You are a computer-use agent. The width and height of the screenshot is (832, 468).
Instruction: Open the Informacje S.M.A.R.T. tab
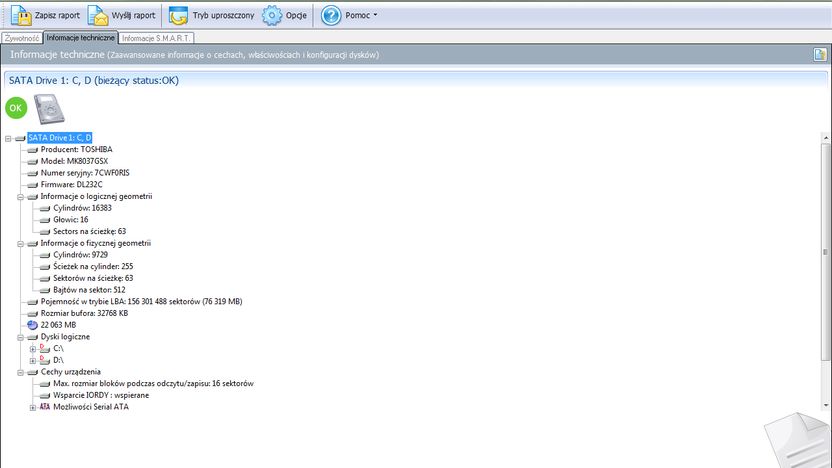pyautogui.click(x=155, y=38)
